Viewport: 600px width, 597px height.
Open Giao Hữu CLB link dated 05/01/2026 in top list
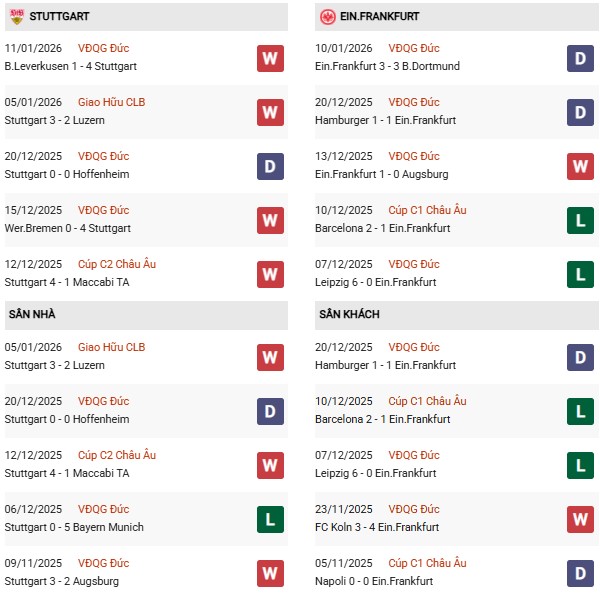coord(111,102)
